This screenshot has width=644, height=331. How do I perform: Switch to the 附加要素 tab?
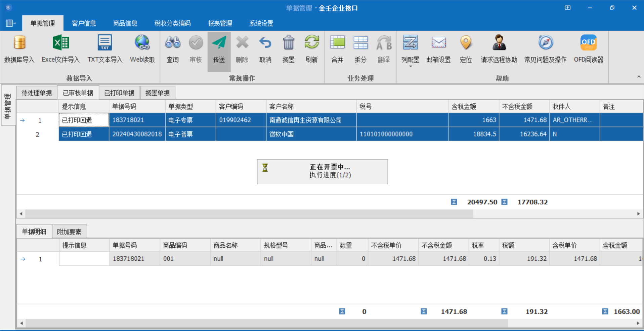tap(69, 232)
